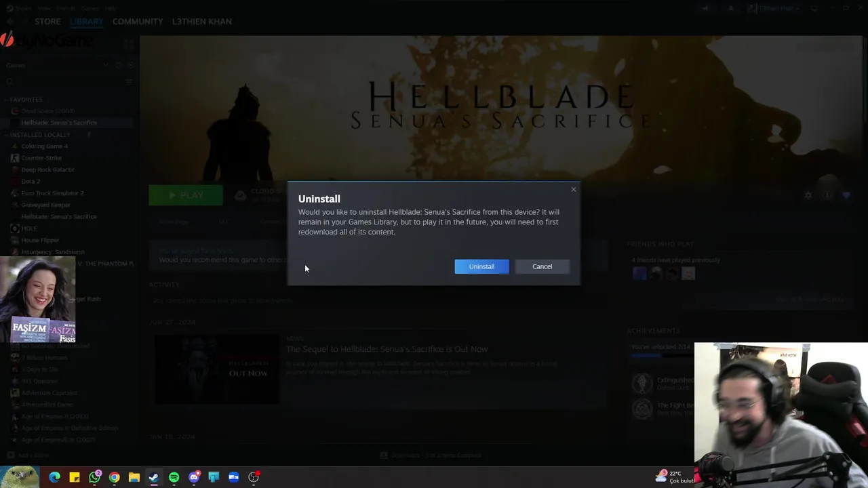This screenshot has height=488, width=868.
Task: Click the HOLE game icon
Action: click(15, 228)
